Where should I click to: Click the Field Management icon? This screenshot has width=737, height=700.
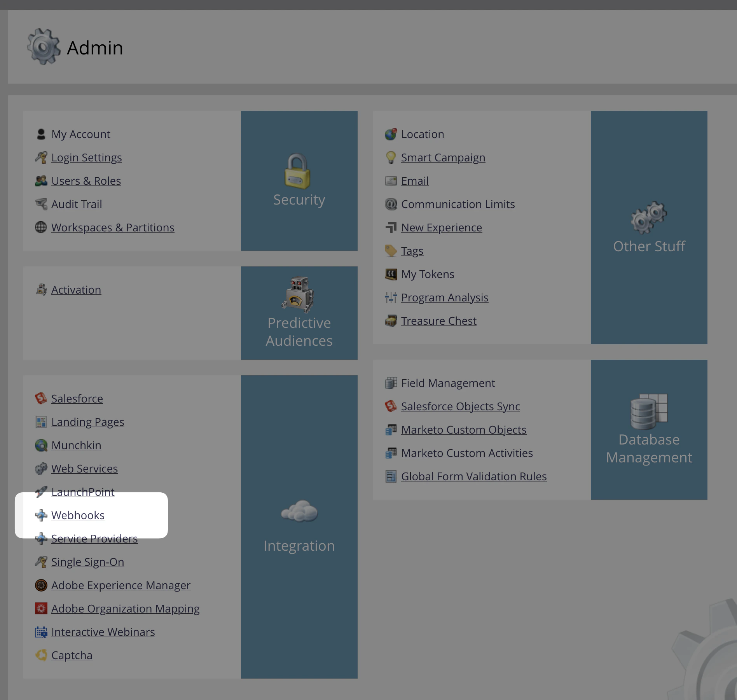tap(391, 383)
